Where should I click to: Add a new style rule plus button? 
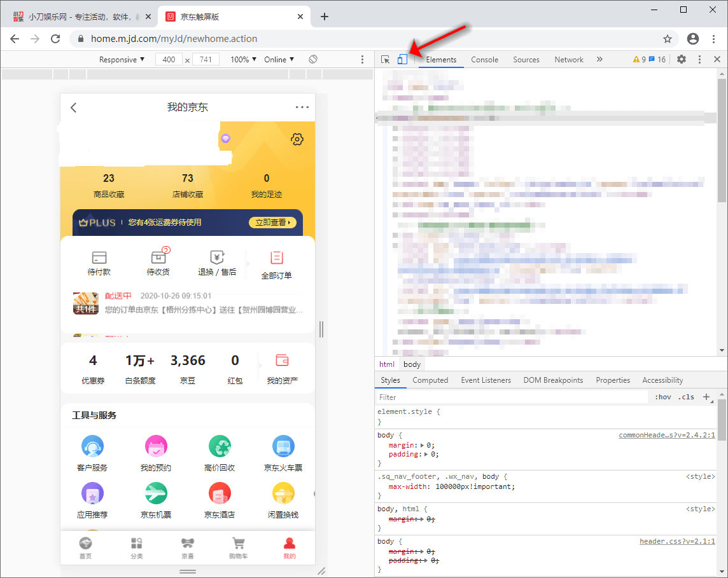pyautogui.click(x=706, y=397)
